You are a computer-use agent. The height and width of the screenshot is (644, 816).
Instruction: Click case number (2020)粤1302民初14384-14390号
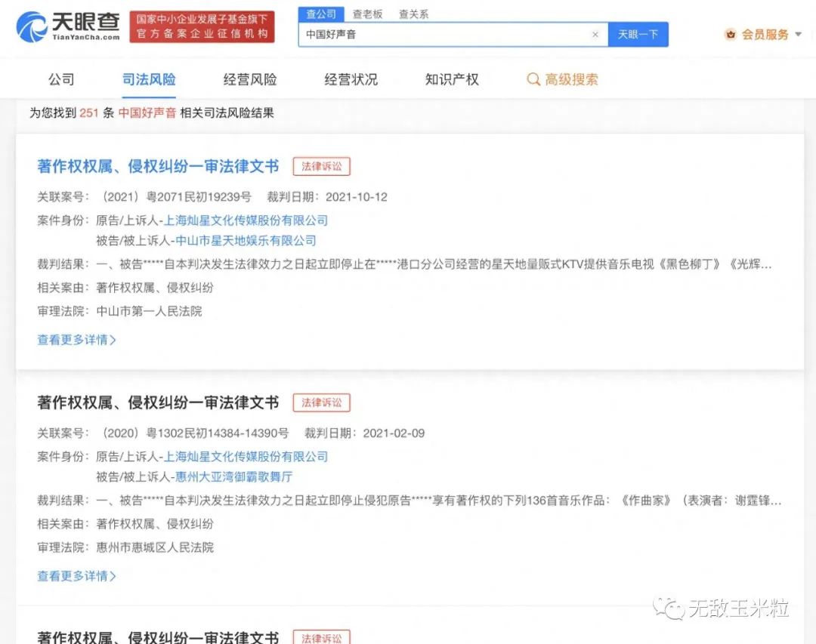coord(193,433)
